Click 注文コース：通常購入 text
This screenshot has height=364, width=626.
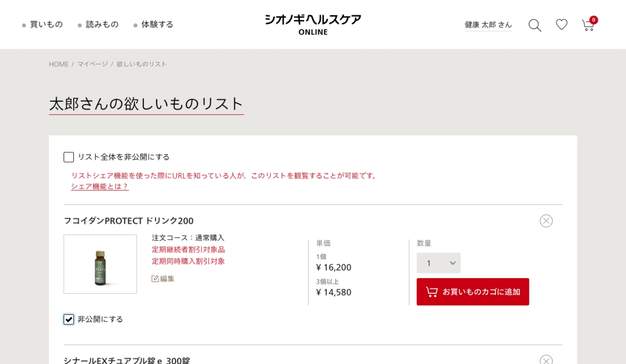(x=188, y=238)
